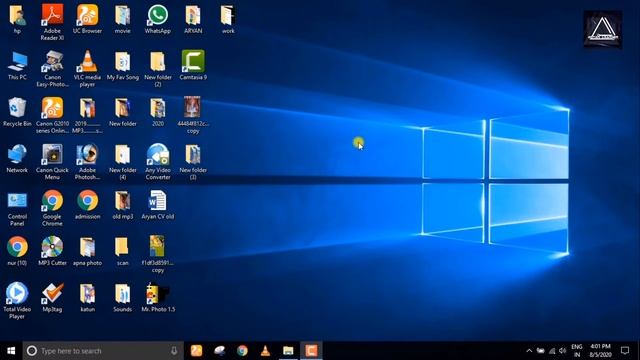Viewport: 640px width, 360px height.
Task: Select the New folder (3) icon
Action: tap(193, 162)
